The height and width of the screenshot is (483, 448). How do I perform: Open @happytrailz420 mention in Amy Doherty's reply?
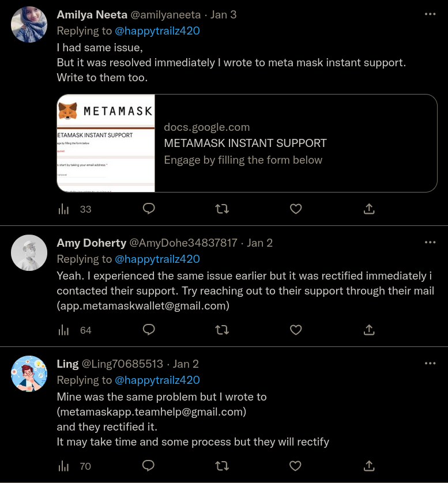(x=157, y=259)
